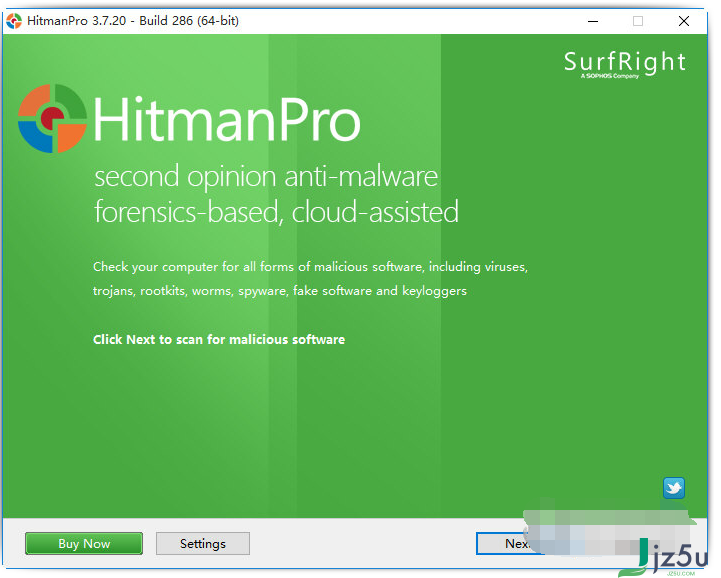The height and width of the screenshot is (578, 721).
Task: Click the large HitmanPro heading text
Action: pyautogui.click(x=227, y=120)
